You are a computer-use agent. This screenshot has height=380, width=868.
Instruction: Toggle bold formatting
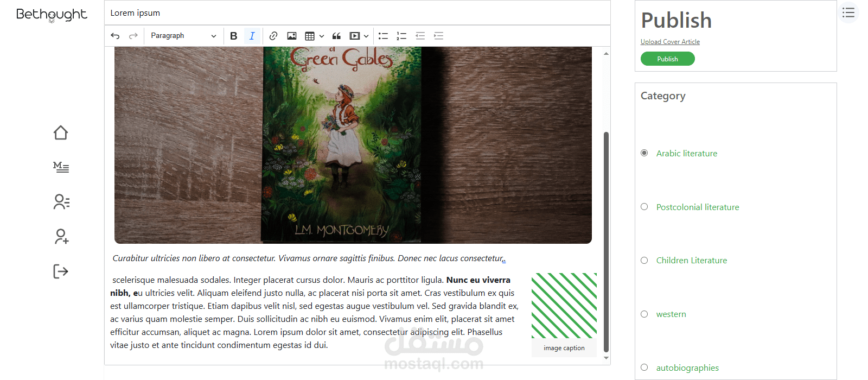coord(234,36)
